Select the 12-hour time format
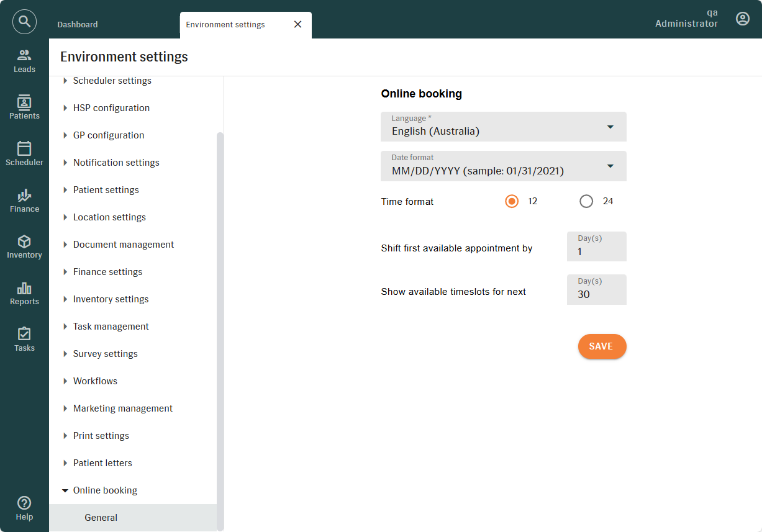 pos(512,201)
